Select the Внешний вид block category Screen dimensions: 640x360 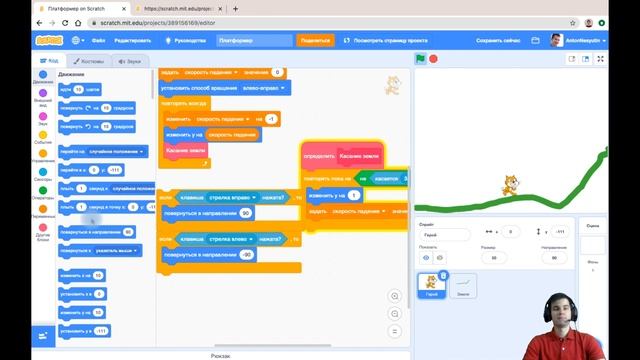[43, 98]
